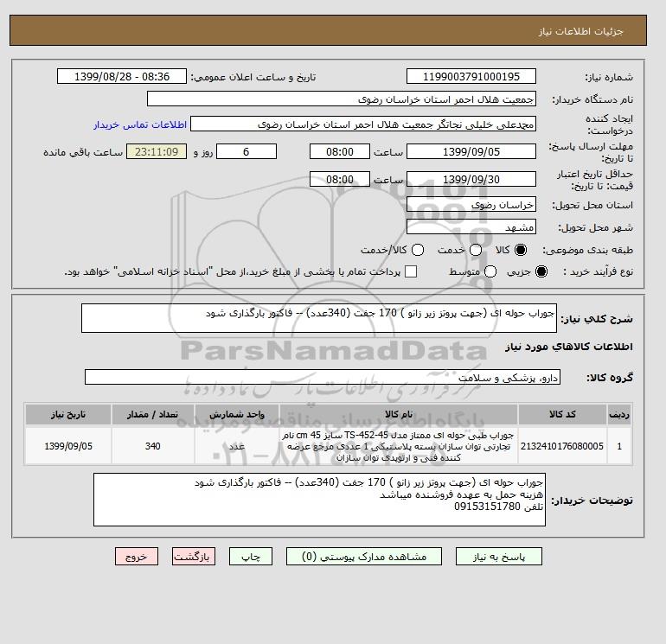Click the buyer organization name field
The height and width of the screenshot is (644, 666).
(342, 99)
